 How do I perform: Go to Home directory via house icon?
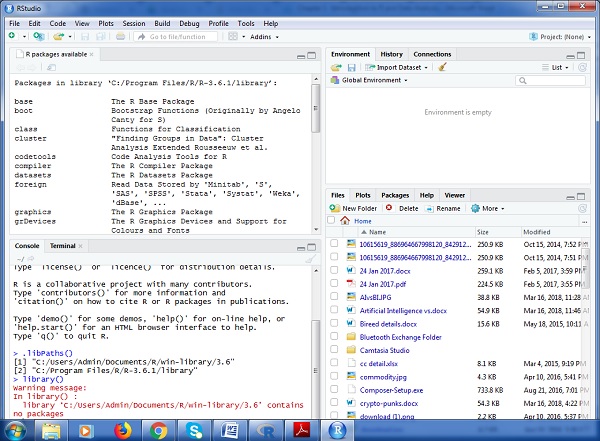pos(345,220)
